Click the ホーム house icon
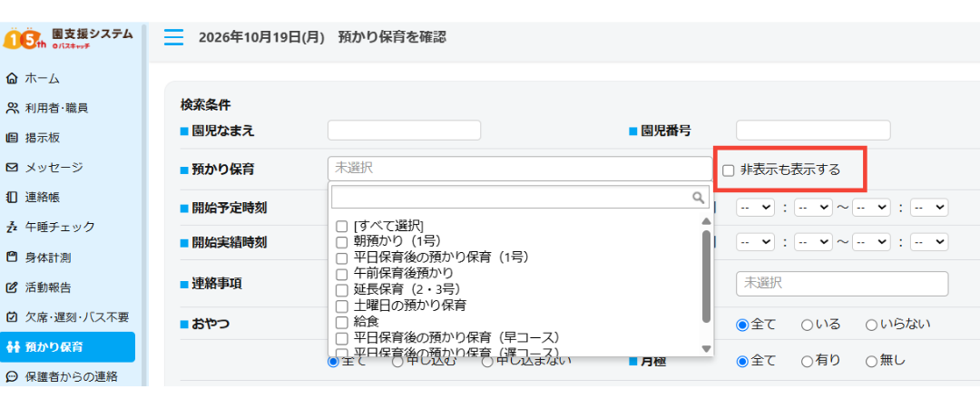 click(x=11, y=79)
